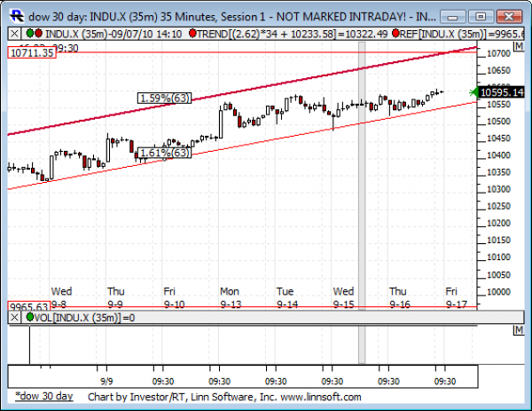Click the 10700 price scale value
Image resolution: width=532 pixels, height=411 pixels.
(x=498, y=53)
